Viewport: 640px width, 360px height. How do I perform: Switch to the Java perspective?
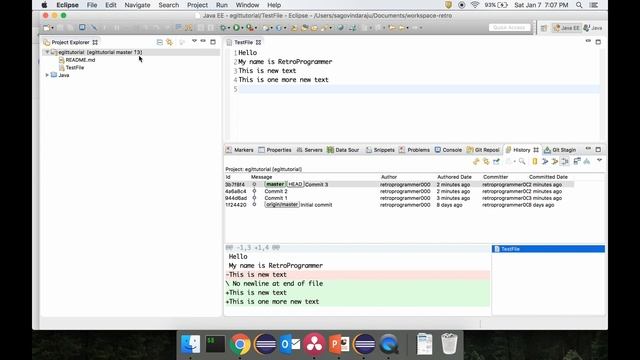tap(593, 28)
